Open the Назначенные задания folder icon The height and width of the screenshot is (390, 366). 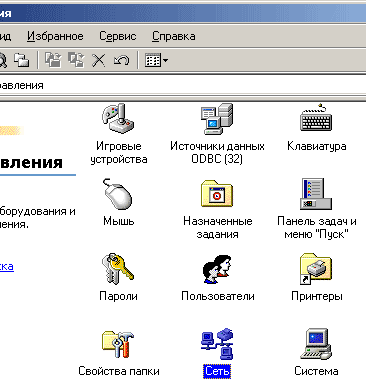pos(217,193)
